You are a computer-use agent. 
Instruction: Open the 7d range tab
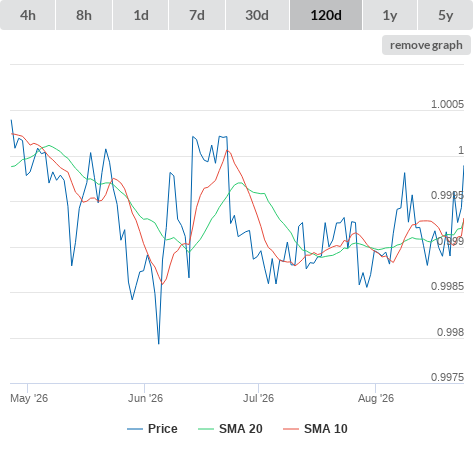[197, 15]
